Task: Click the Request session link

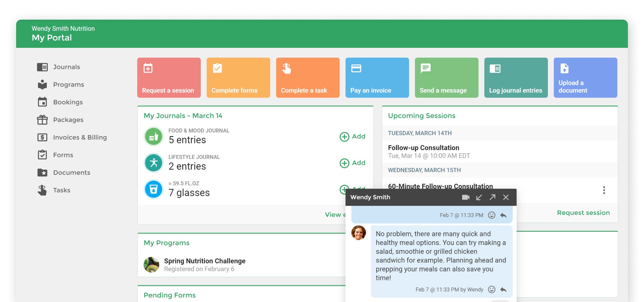Action: coord(583,213)
